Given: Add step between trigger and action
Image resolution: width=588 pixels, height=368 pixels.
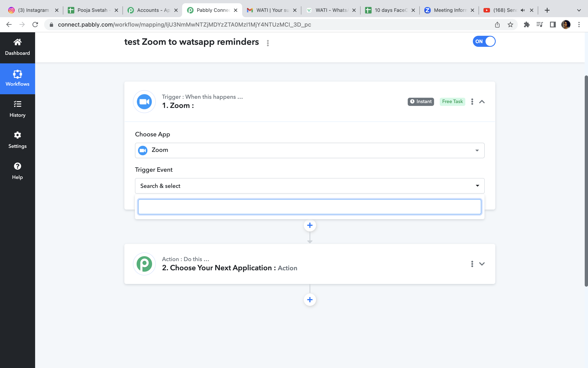Looking at the screenshot, I should tap(310, 225).
